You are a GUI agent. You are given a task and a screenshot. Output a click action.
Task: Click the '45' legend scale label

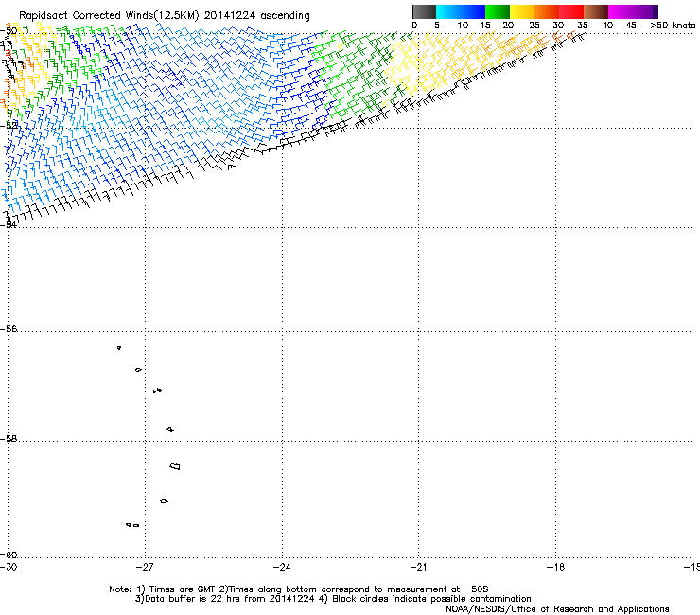click(x=631, y=26)
